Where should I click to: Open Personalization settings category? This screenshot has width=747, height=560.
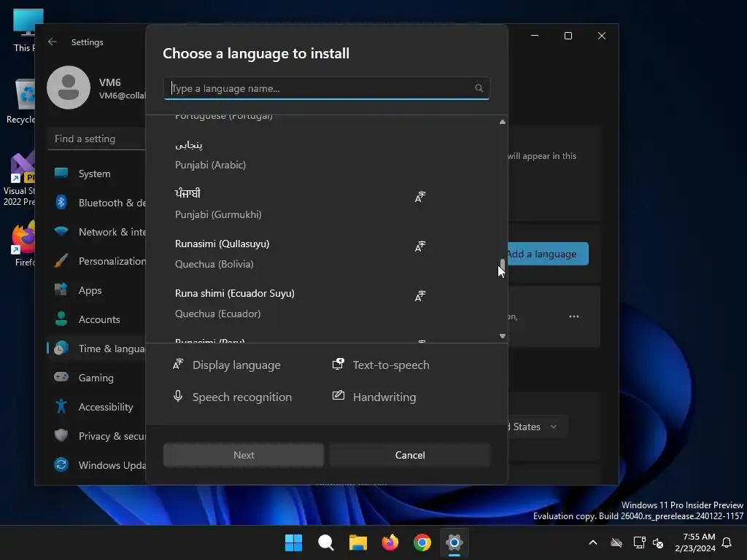click(x=96, y=260)
